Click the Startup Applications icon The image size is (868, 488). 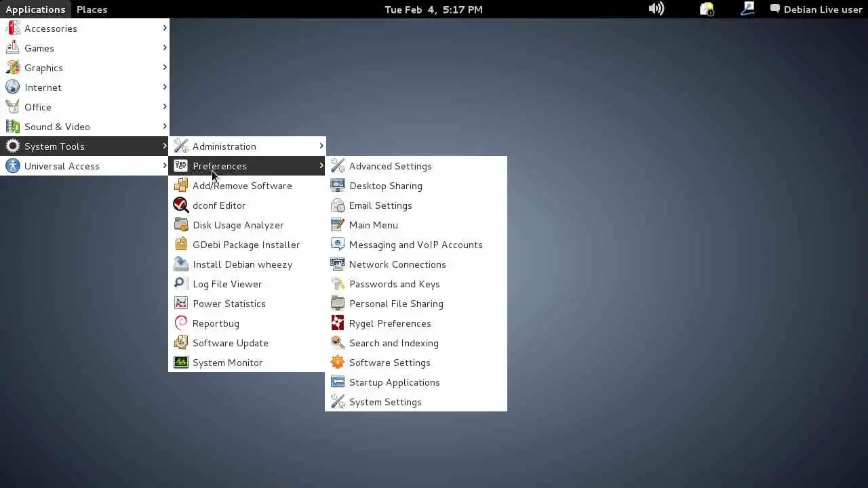pos(338,382)
